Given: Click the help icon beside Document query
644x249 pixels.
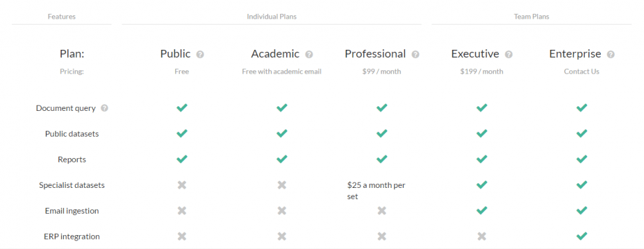Looking at the screenshot, I should click(x=104, y=108).
